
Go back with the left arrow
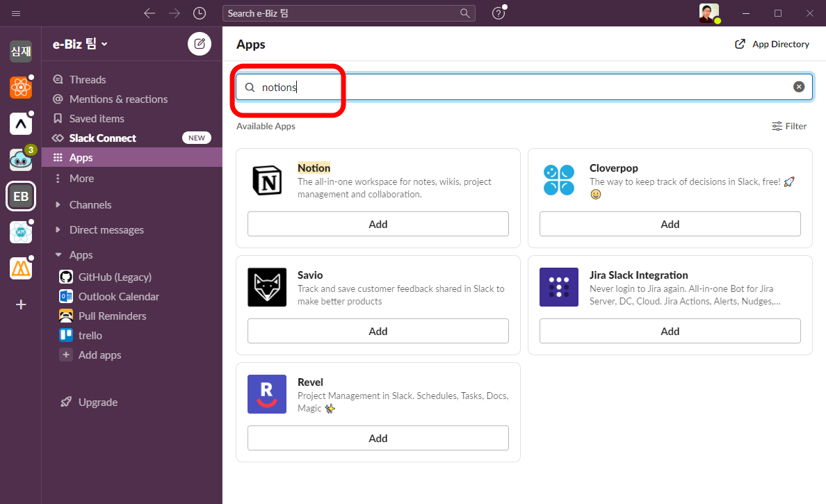(149, 13)
